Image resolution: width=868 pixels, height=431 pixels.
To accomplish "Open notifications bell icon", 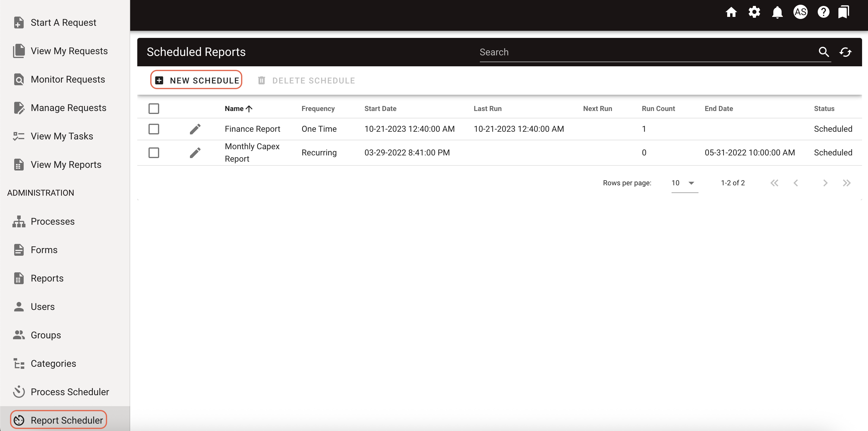I will (777, 12).
